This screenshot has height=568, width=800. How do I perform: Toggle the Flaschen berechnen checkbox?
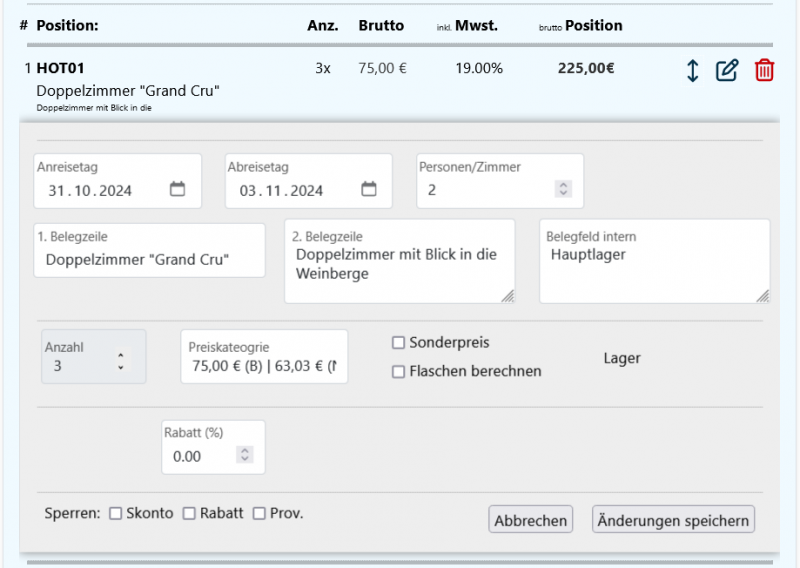pos(398,372)
